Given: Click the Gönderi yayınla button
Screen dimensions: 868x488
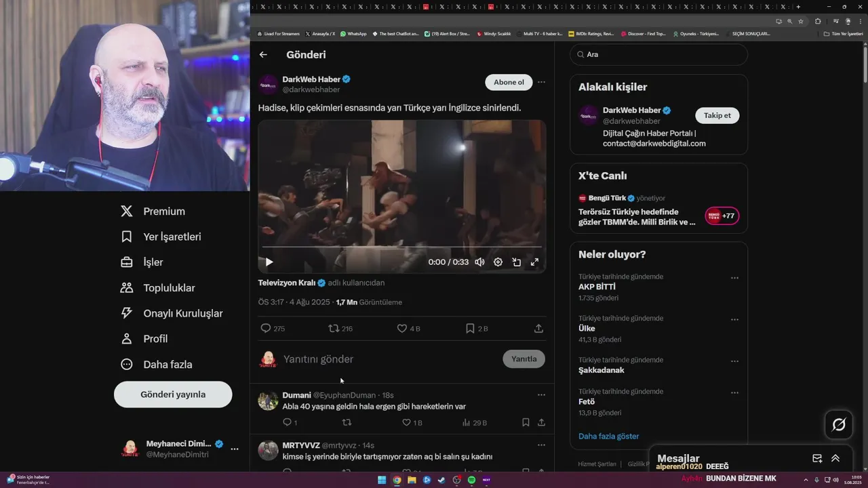Looking at the screenshot, I should tap(173, 394).
